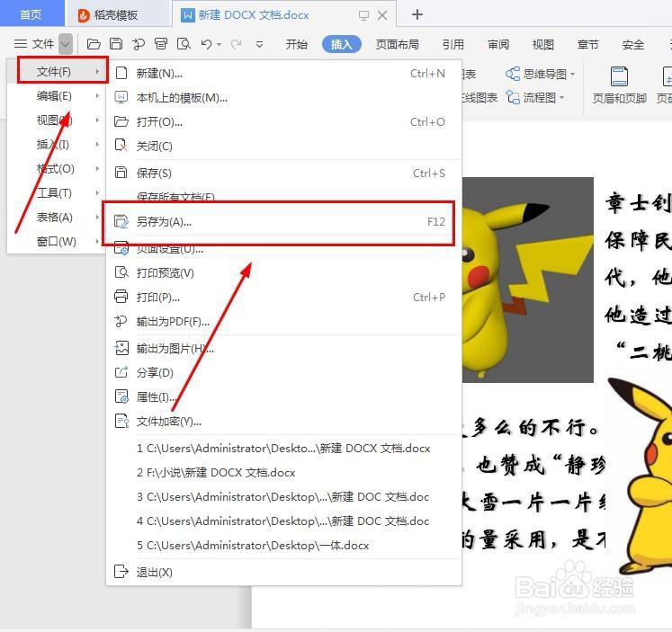Click the share icon beside 分享(D)
This screenshot has width=672, height=632.
coord(121,372)
